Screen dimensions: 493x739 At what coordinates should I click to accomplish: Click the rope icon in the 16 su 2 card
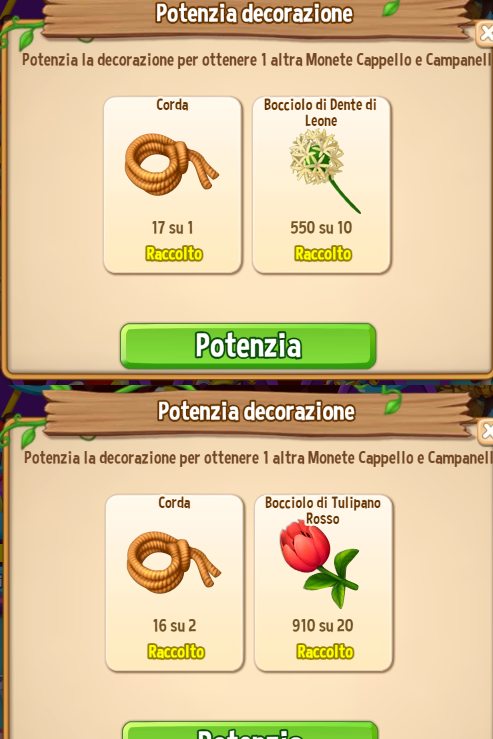[173, 562]
